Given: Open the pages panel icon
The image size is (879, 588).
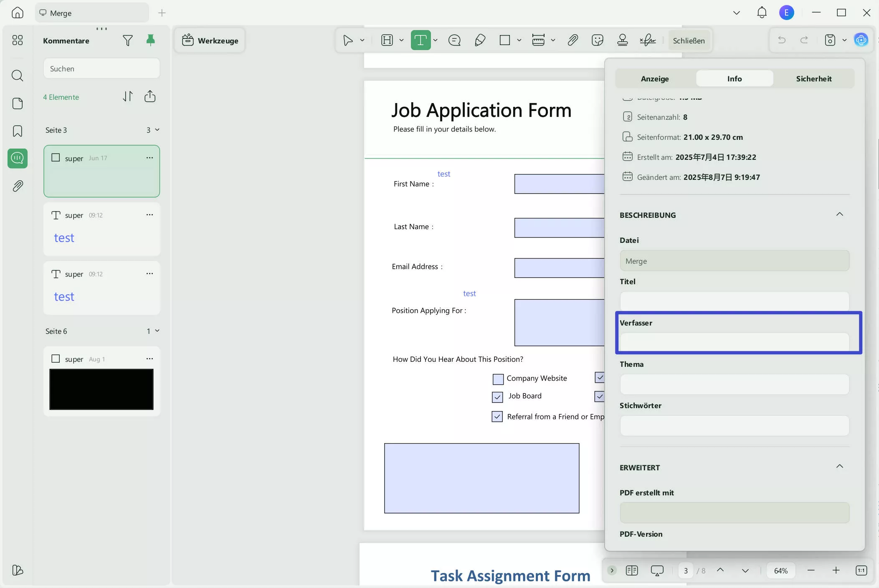Looking at the screenshot, I should point(17,103).
